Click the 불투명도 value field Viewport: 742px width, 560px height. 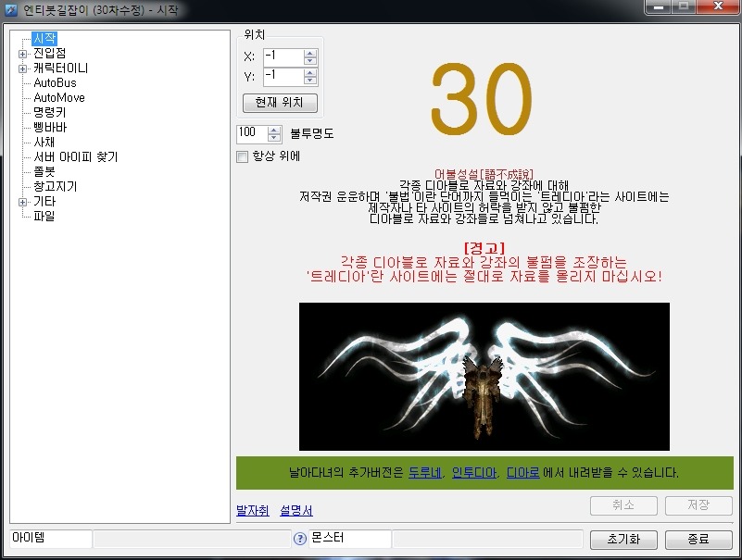[x=252, y=134]
